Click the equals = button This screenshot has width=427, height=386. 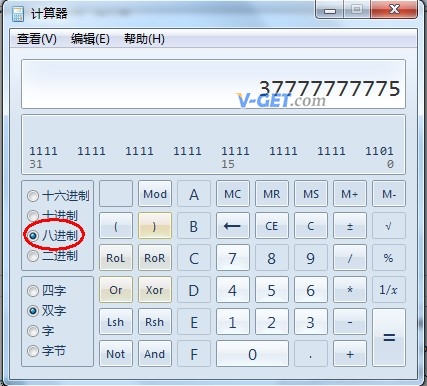click(389, 338)
